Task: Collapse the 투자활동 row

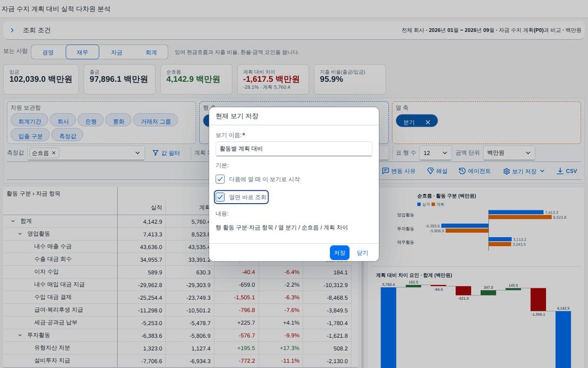Action: [20, 335]
